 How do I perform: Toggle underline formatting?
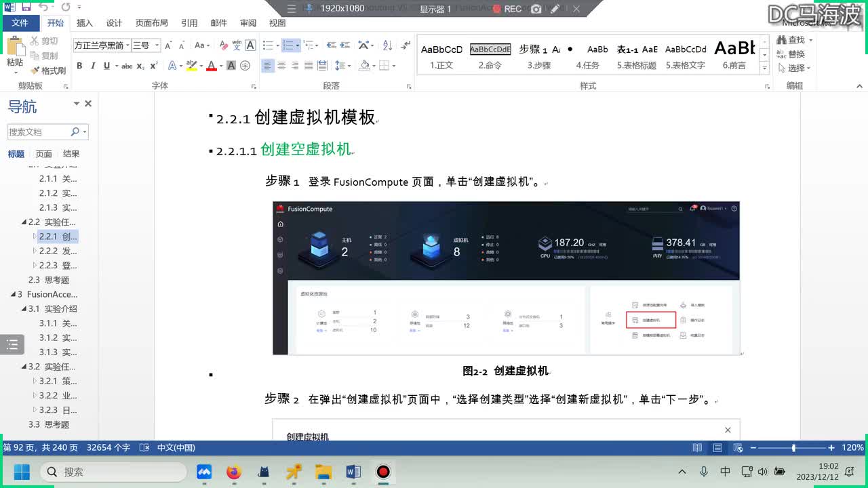tap(106, 66)
